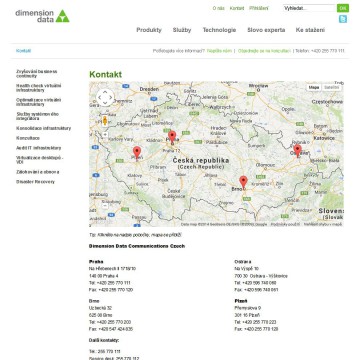Click the green OK search button

coord(343,8)
